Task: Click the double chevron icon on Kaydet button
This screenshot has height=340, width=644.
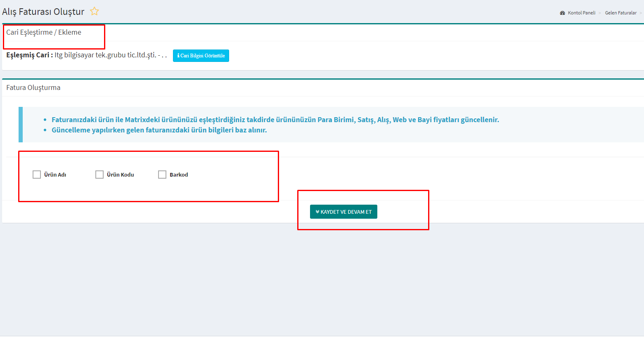Action: click(317, 212)
